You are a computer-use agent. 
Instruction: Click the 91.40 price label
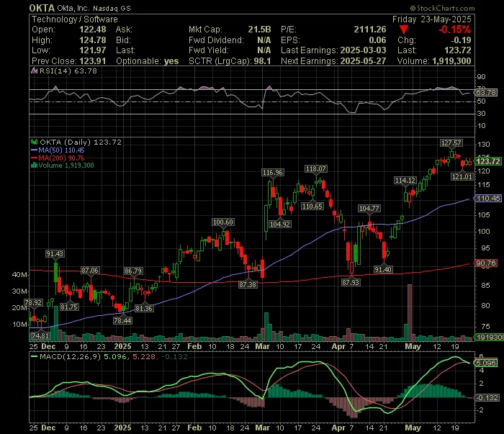click(x=383, y=269)
